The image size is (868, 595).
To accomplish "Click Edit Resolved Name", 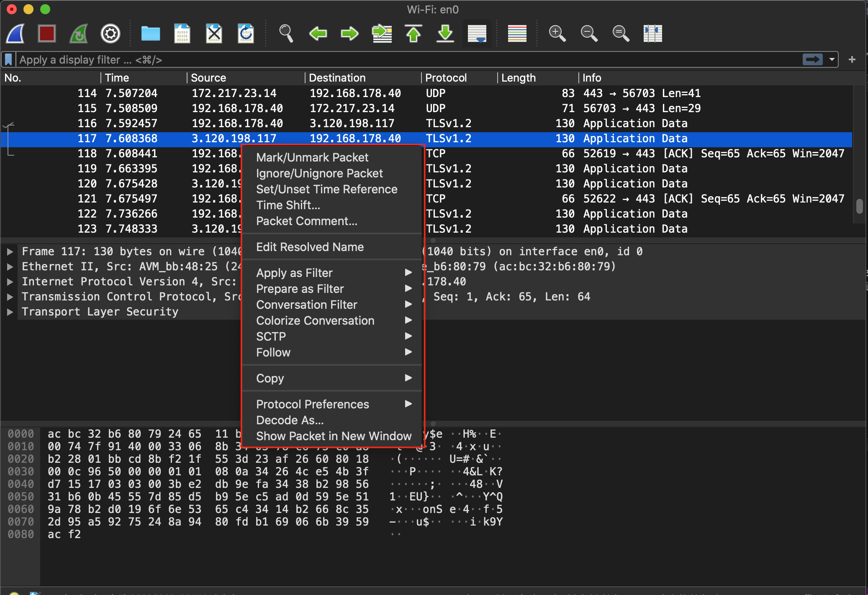I will (310, 247).
